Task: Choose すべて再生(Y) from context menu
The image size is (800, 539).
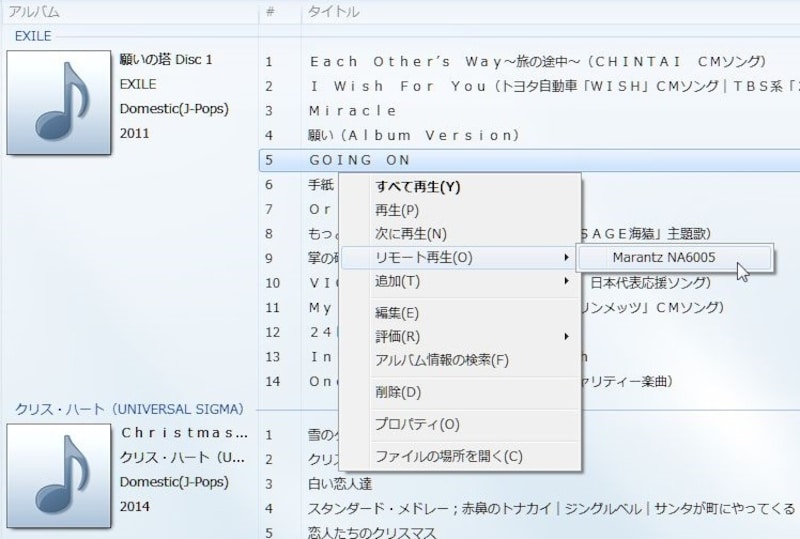Action: pos(417,186)
